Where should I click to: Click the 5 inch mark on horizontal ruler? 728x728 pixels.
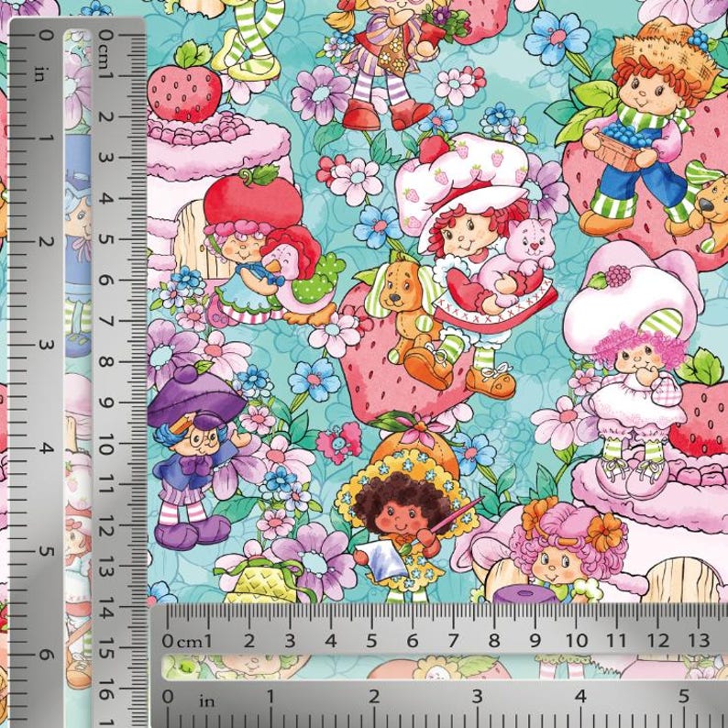683,696
